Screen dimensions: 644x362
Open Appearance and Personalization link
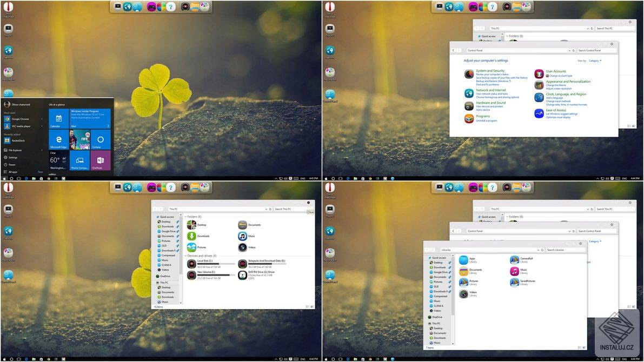tap(568, 81)
